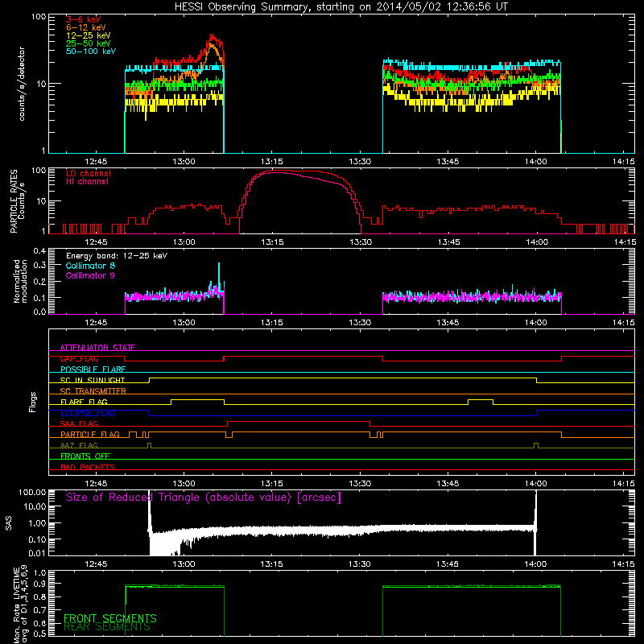The width and height of the screenshot is (644, 644).
Task: Click the 100.00 value on the SAS axis
Action: tap(32, 493)
